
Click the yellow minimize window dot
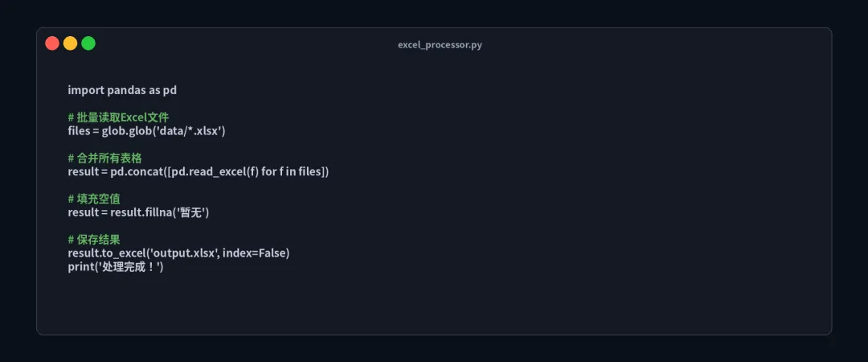coord(70,43)
